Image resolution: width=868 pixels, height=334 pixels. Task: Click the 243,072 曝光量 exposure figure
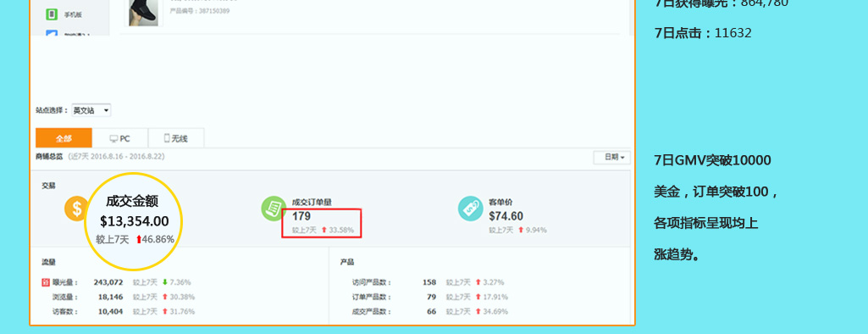tap(108, 282)
